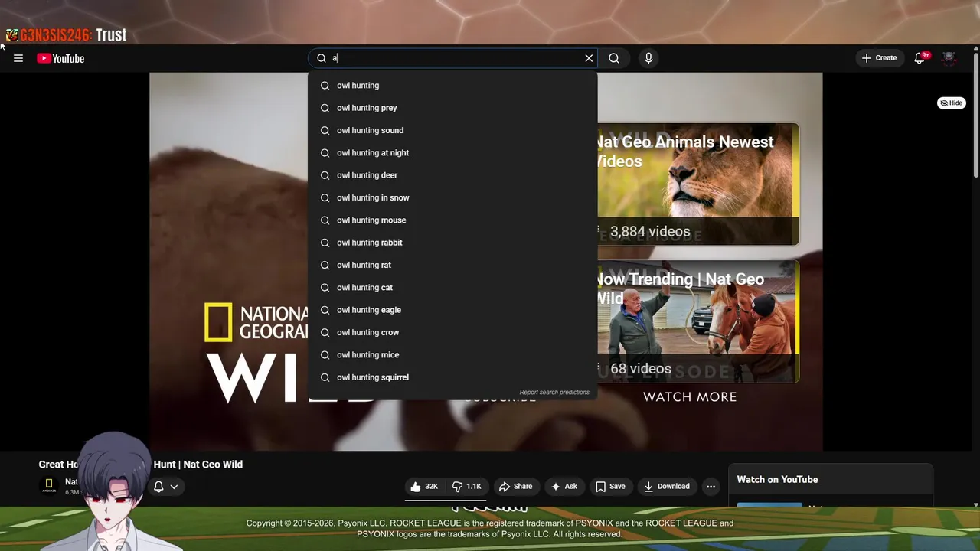Choose suggestion "owl hunting squirrel"
Screen dimensions: 980x551
coord(452,377)
